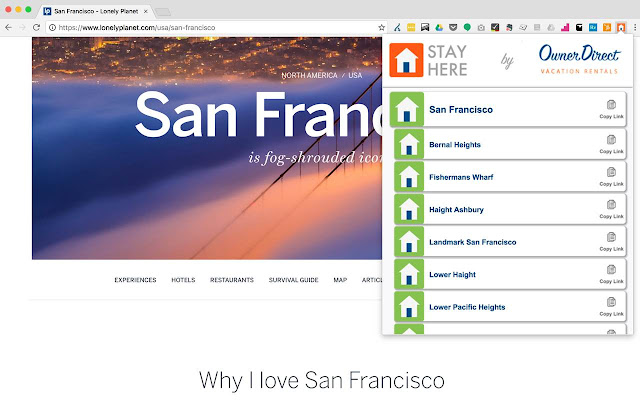Click house icon beside Bernal Heights
Screen dimensions: 640x400
[409, 144]
